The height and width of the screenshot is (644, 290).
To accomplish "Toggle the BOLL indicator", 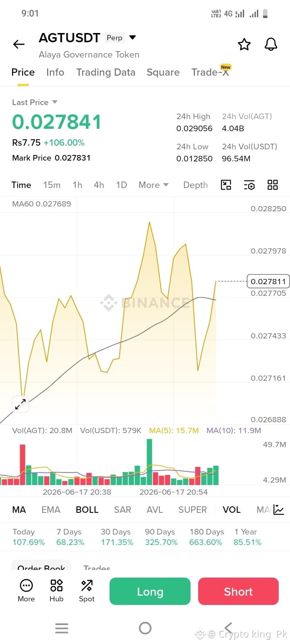I will pyautogui.click(x=87, y=510).
